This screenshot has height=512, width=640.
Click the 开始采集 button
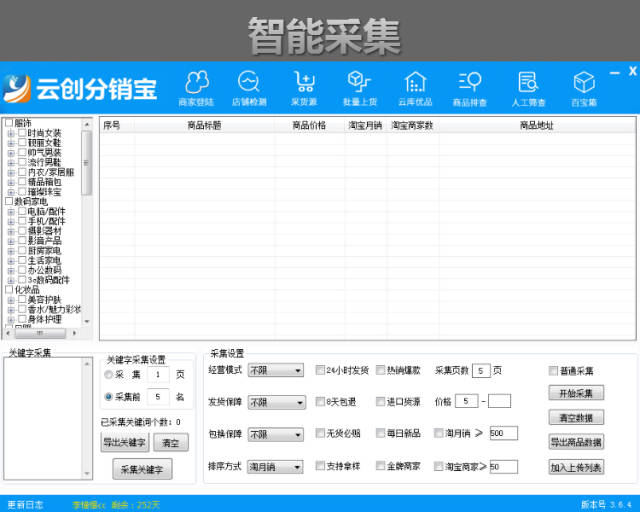tap(576, 393)
